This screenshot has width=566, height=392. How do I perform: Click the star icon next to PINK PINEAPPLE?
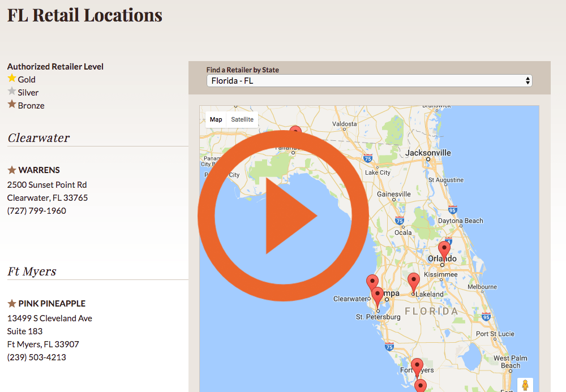12,303
